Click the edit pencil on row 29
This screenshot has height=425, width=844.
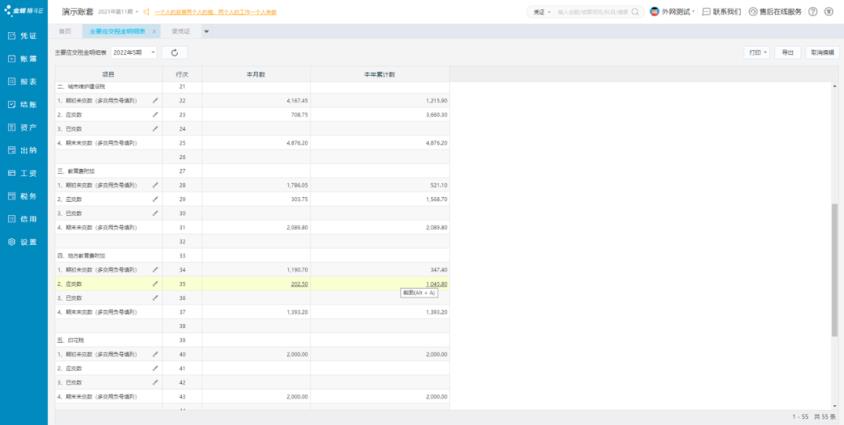pyautogui.click(x=155, y=199)
